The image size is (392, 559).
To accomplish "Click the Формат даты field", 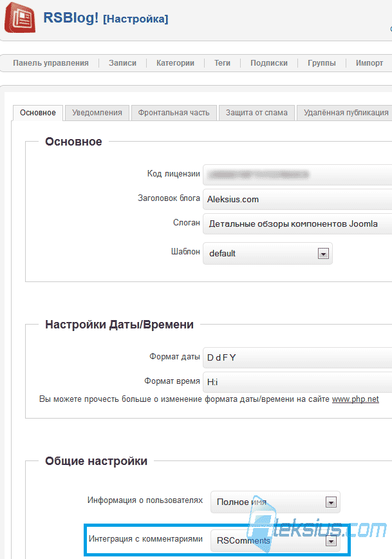I will click(x=297, y=357).
